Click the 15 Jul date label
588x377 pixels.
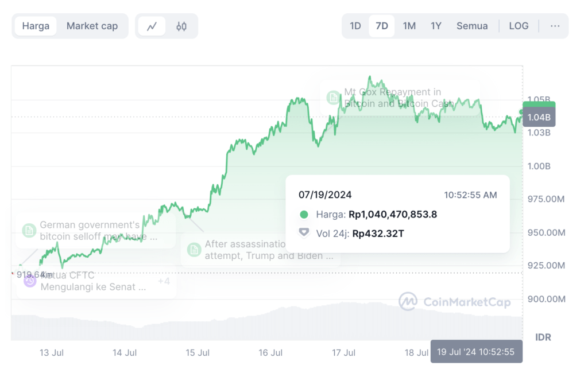198,353
